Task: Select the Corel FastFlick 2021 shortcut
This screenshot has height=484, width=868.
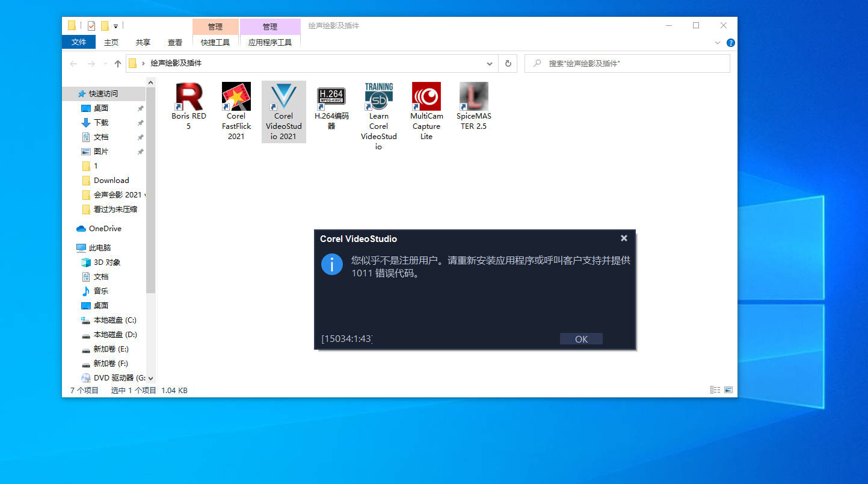Action: tap(236, 111)
